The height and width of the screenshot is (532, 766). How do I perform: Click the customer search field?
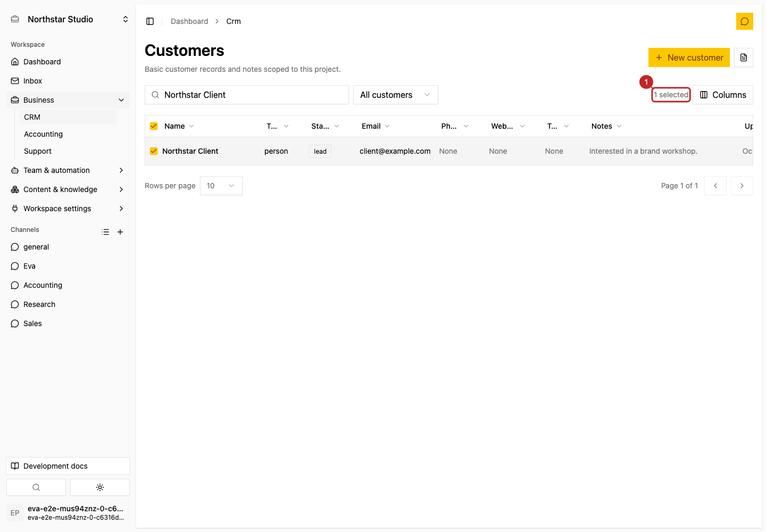pos(247,95)
